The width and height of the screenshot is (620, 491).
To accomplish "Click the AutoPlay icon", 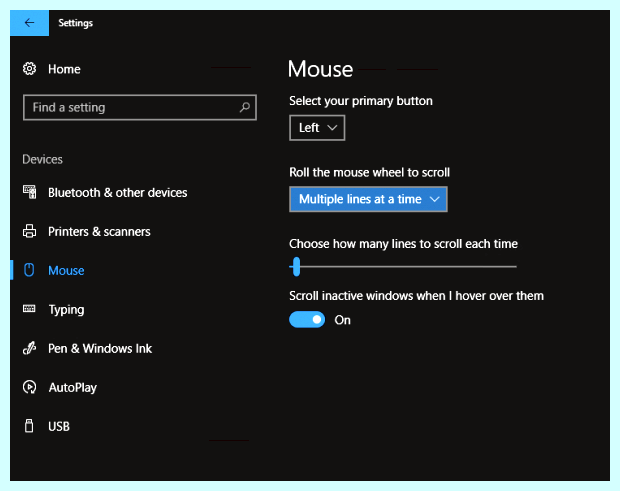I will coord(29,387).
